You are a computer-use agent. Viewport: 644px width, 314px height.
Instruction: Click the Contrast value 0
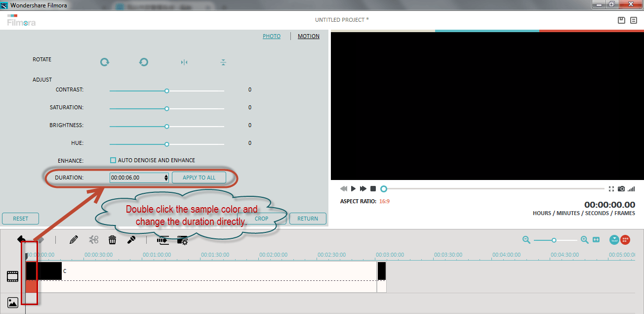(x=250, y=90)
